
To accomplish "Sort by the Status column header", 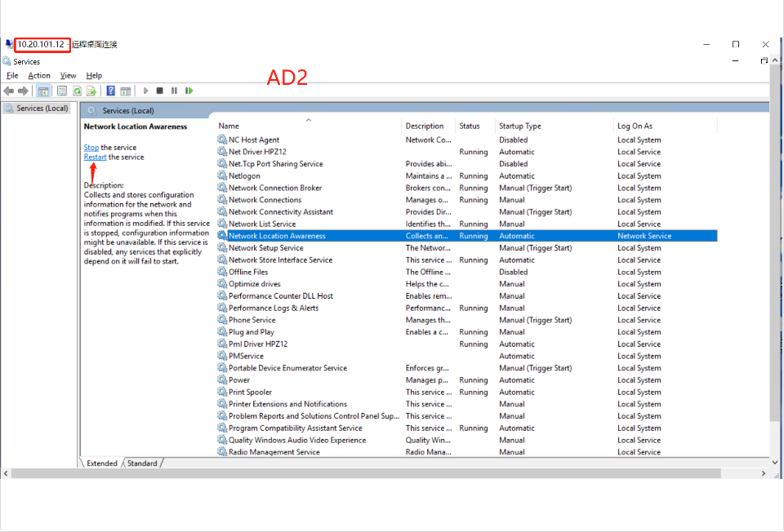I will pyautogui.click(x=475, y=126).
